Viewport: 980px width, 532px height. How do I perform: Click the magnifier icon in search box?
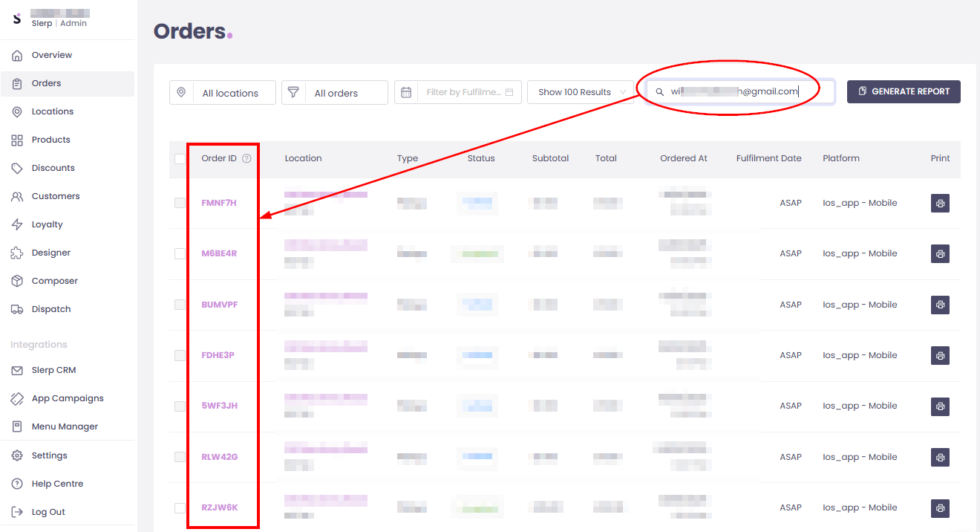click(x=659, y=92)
